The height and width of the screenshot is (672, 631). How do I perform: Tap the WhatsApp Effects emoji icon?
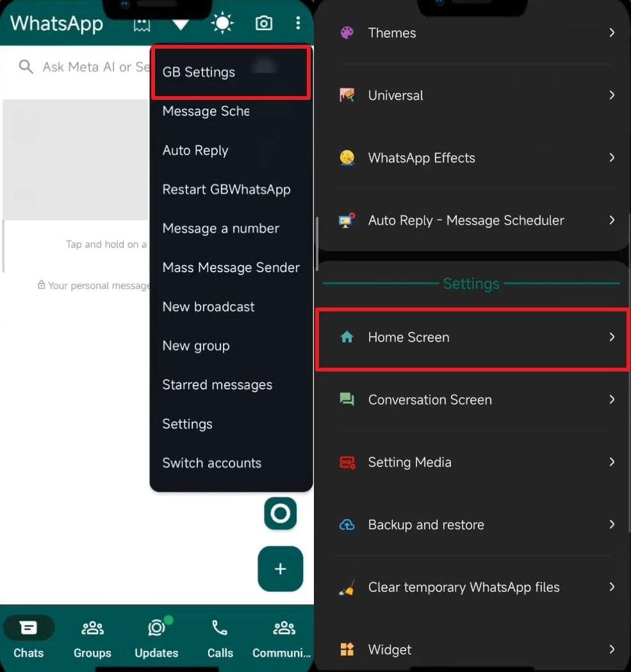coord(347,158)
